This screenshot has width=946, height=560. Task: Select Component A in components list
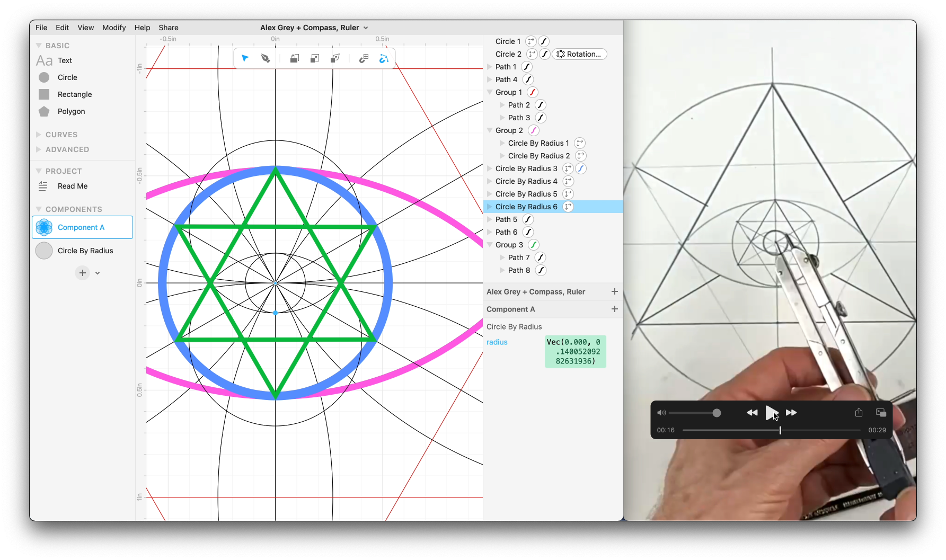(82, 227)
